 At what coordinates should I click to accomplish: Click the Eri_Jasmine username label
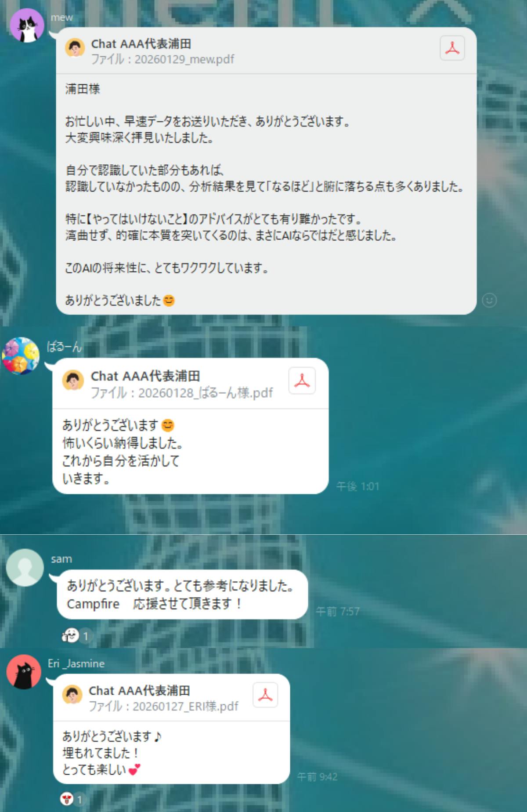(76, 663)
